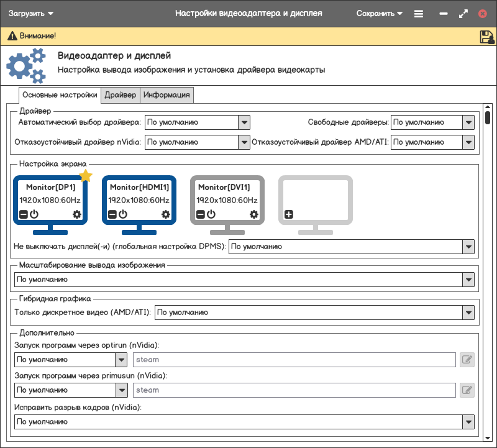Toggle power for Monitor[DP1]
The image size is (497, 448).
coord(34,214)
